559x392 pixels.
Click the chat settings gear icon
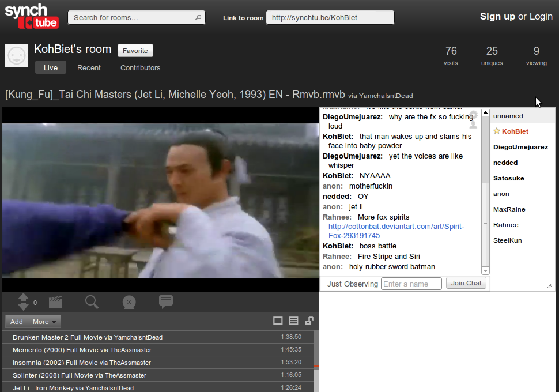(x=473, y=115)
